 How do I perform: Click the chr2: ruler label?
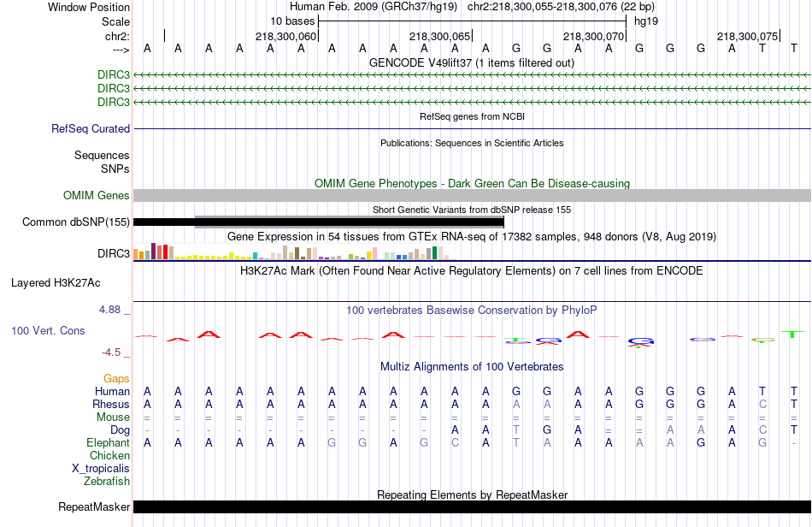point(117,36)
